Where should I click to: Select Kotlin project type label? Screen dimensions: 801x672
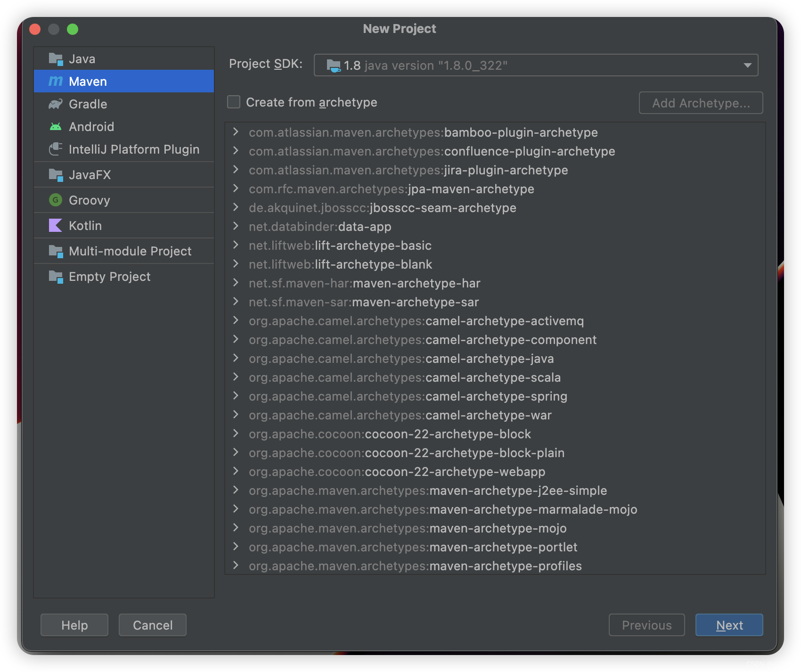(85, 226)
